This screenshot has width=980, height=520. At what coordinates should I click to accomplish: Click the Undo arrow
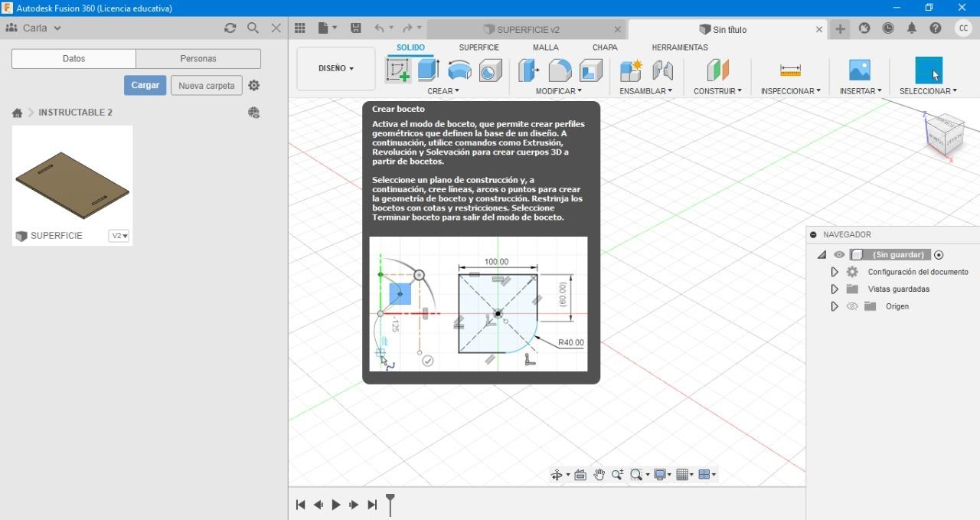pos(379,28)
